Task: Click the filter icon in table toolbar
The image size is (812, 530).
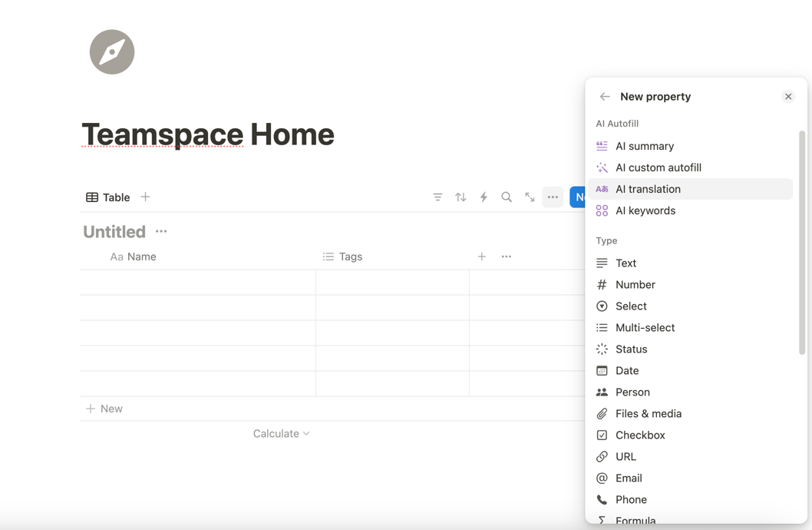Action: [437, 197]
